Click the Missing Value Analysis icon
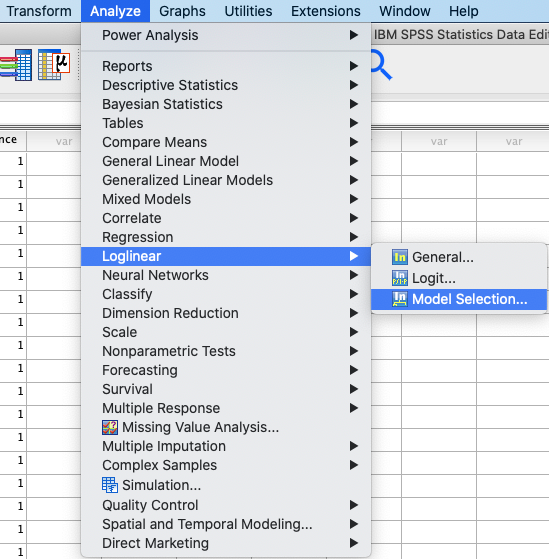The width and height of the screenshot is (549, 559). pyautogui.click(x=110, y=427)
